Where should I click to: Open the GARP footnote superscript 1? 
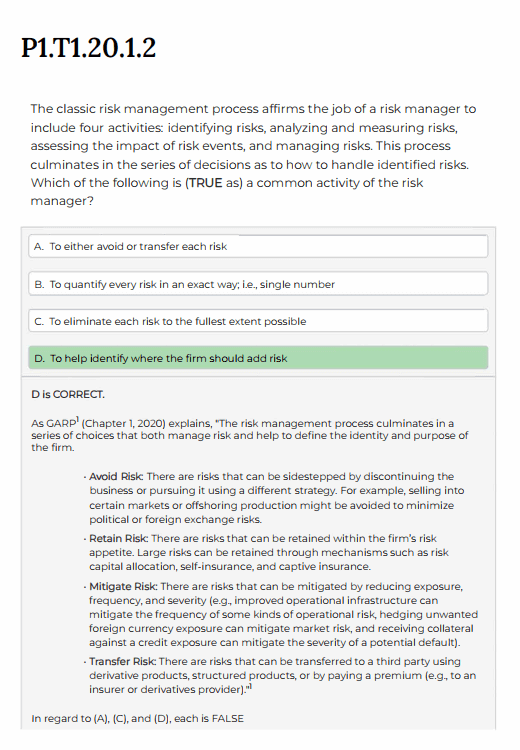click(77, 420)
